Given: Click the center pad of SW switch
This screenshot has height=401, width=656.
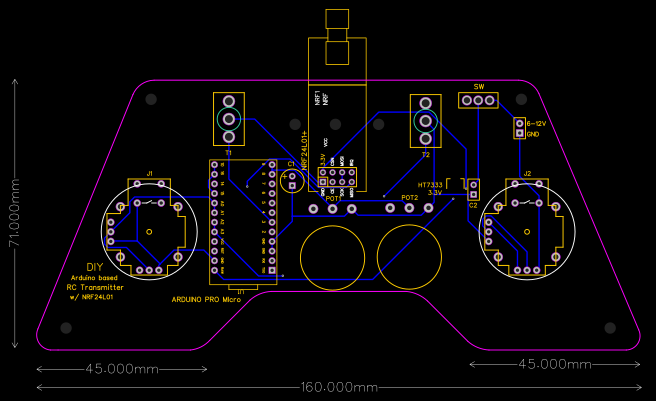Looking at the screenshot, I should tap(478, 100).
